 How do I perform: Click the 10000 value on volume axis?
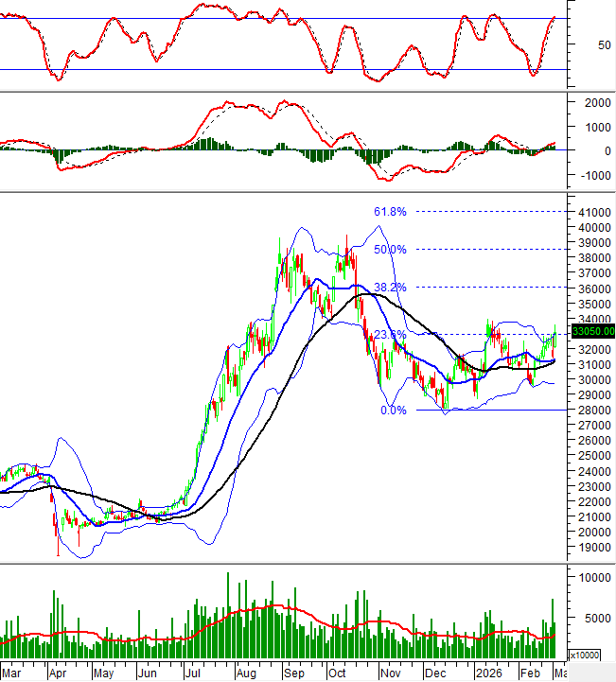pyautogui.click(x=595, y=577)
